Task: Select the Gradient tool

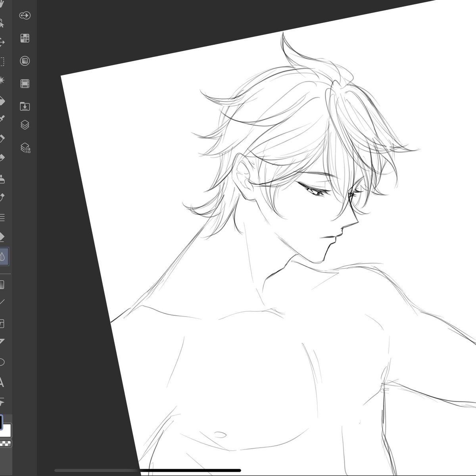Action: 2,284
